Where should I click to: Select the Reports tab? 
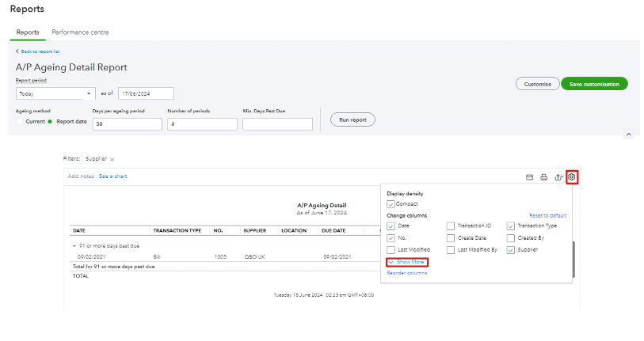tap(28, 32)
